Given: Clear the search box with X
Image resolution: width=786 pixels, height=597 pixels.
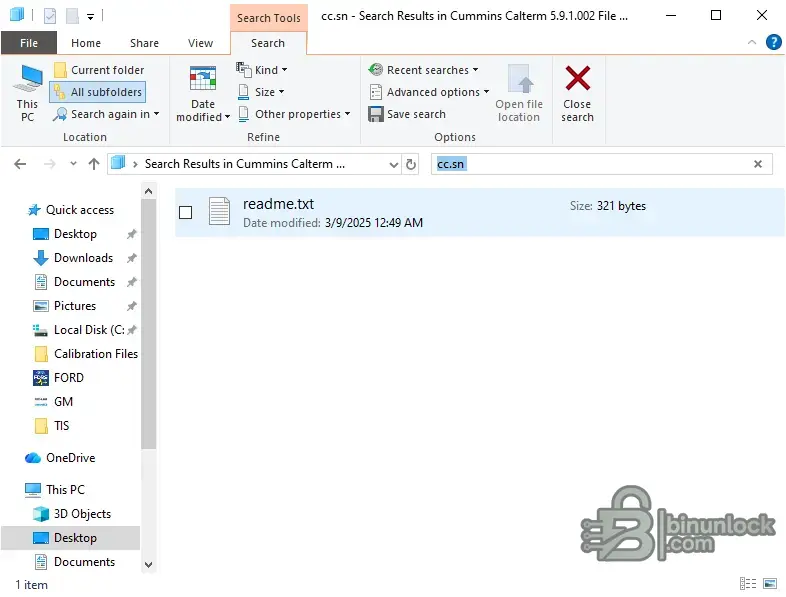Looking at the screenshot, I should click(x=758, y=164).
